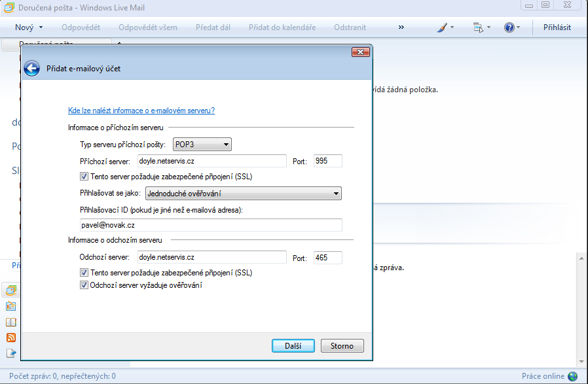Open the Mail shortcut icon in sidebar
Viewport: 588px width, 384px height.
coord(11,290)
